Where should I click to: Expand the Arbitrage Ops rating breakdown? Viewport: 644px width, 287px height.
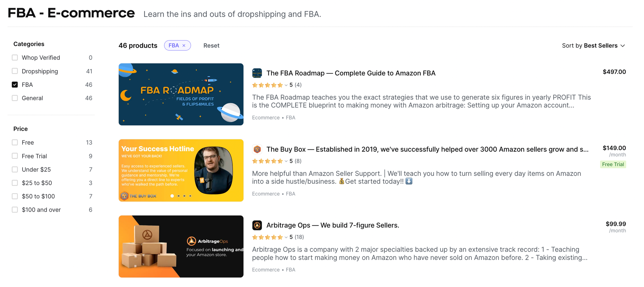286,237
